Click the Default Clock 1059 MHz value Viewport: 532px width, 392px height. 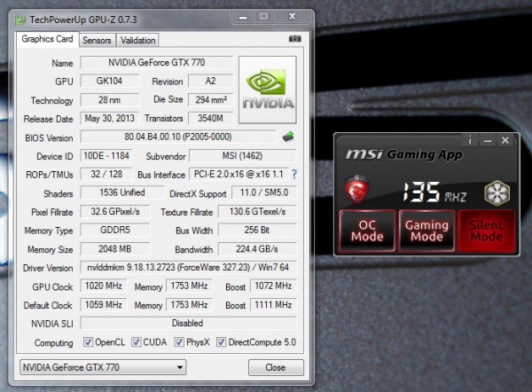click(x=104, y=305)
